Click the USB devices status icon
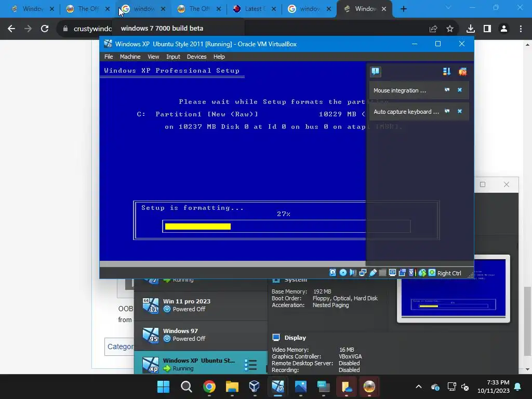The height and width of the screenshot is (399, 532). pyautogui.click(x=373, y=272)
